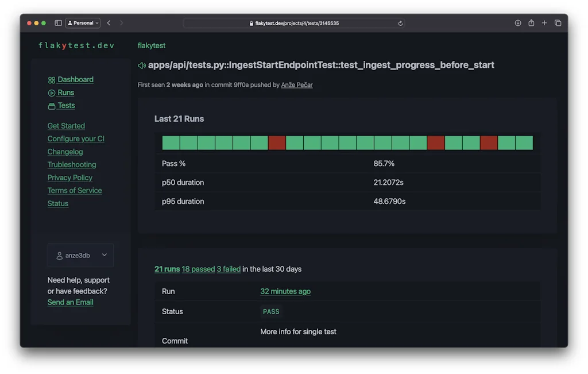588x374 pixels.
Task: Select the red failed run square in the bar
Action: 277,142
